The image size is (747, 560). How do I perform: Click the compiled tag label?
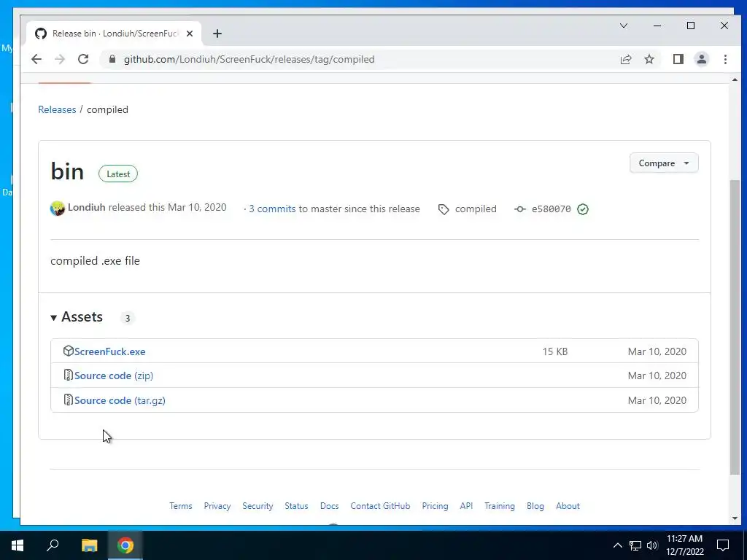(476, 209)
